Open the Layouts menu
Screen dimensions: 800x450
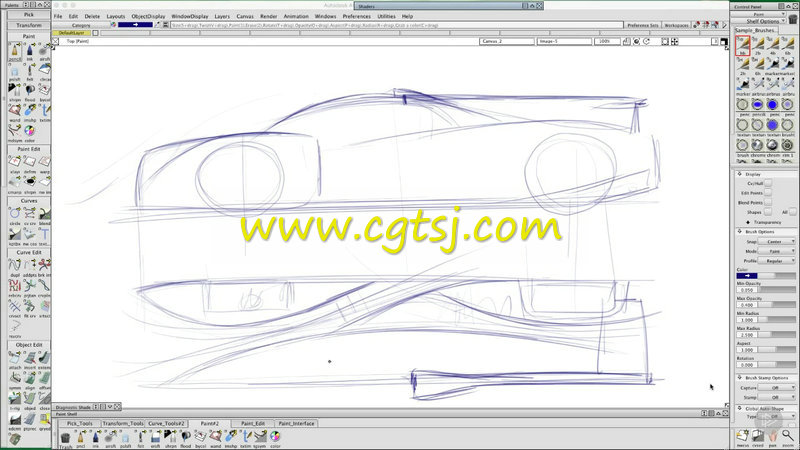116,16
